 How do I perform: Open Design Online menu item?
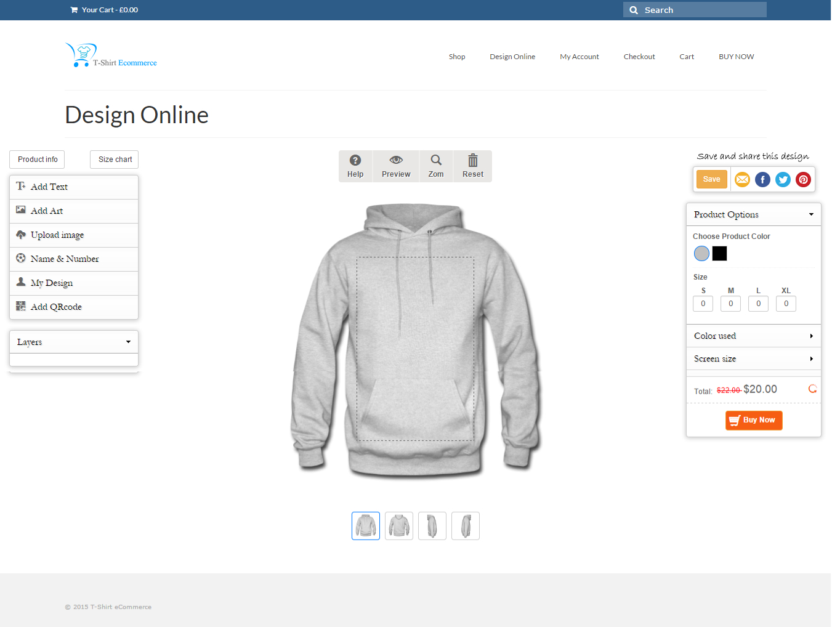tap(512, 57)
